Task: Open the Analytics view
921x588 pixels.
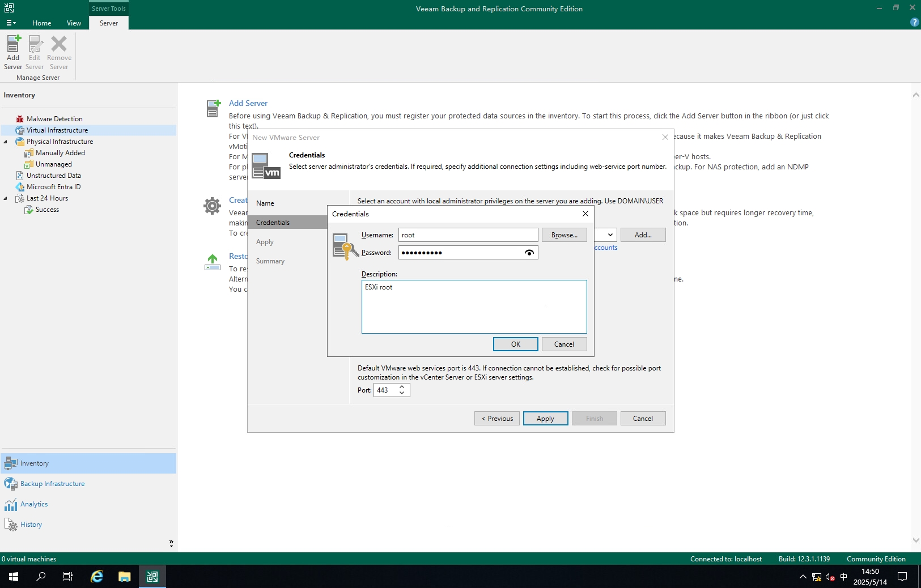Action: click(34, 504)
